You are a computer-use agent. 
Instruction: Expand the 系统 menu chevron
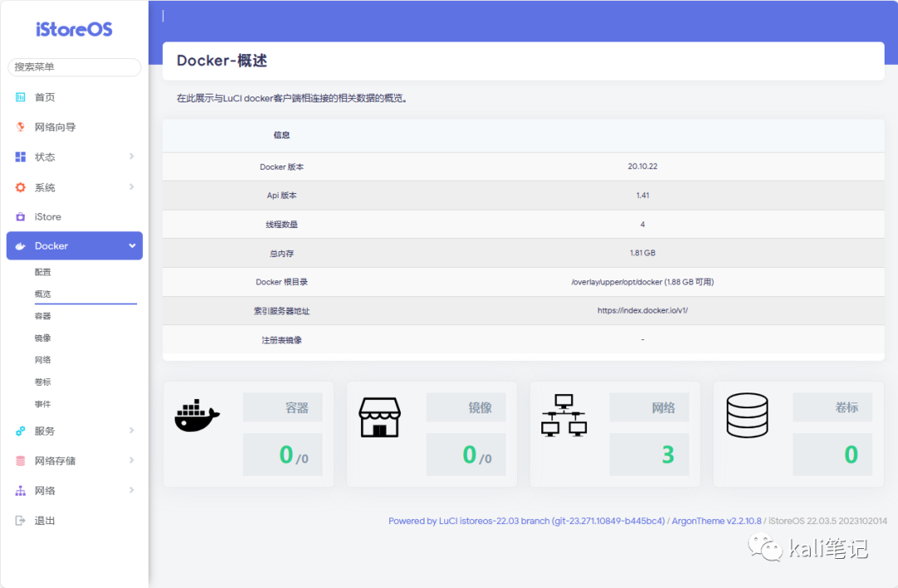click(131, 187)
